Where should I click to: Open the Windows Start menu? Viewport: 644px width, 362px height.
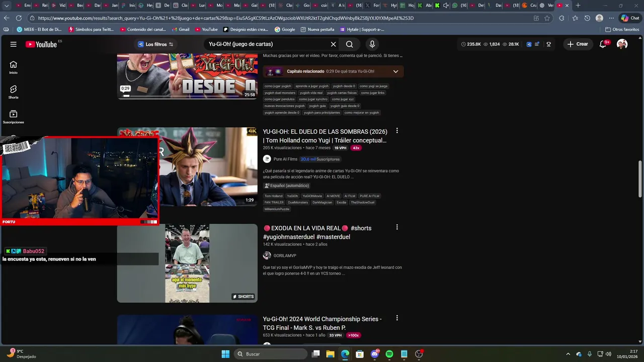[x=225, y=354]
